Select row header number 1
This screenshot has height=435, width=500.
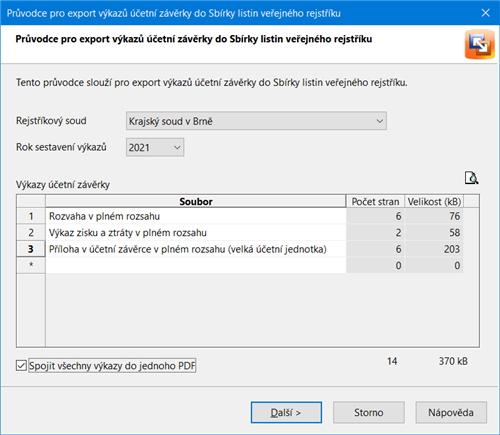click(x=31, y=216)
